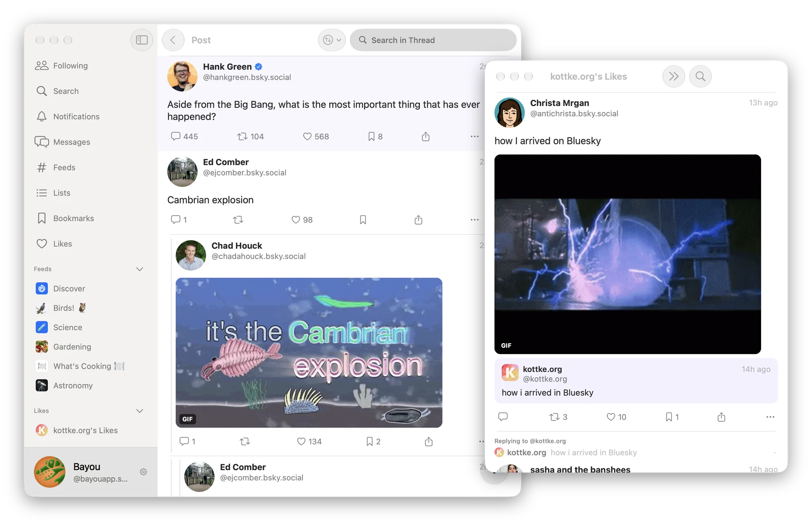Collapse the Likes section chevron
Image resolution: width=812 pixels, height=521 pixels.
point(140,411)
